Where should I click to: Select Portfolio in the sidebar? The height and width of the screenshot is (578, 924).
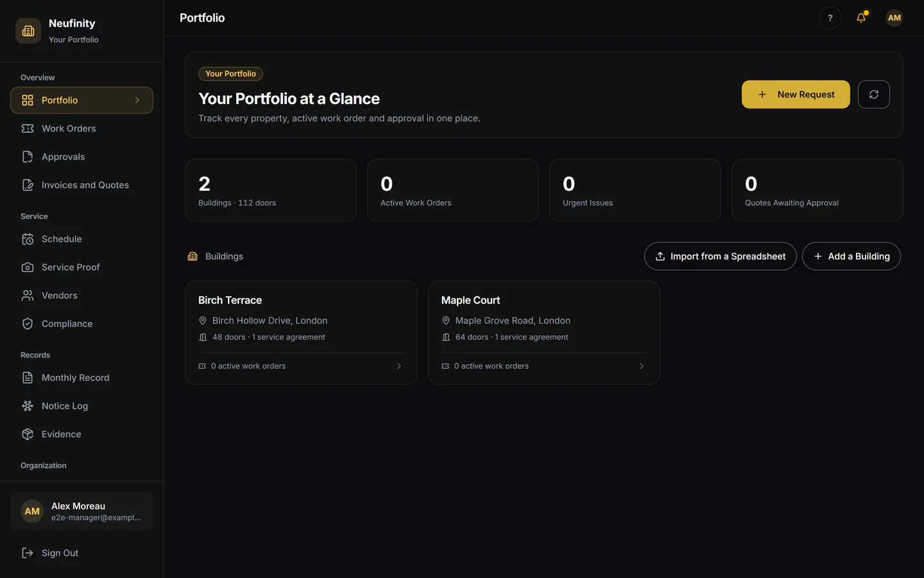pos(81,100)
